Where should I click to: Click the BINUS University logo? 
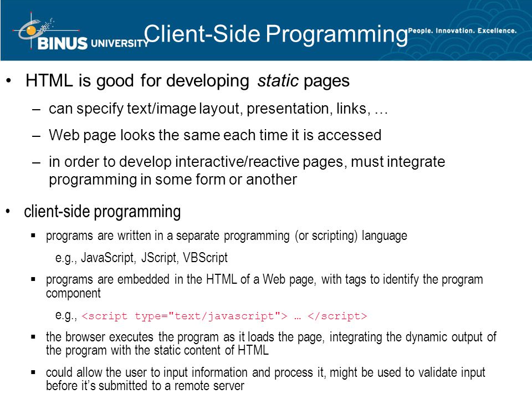click(80, 32)
